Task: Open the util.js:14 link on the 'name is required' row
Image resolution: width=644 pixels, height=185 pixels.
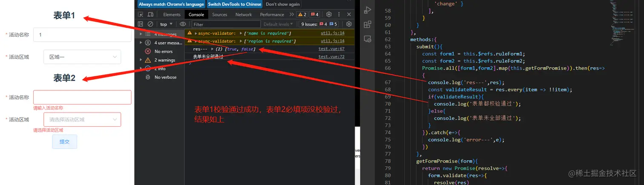Action: (333, 33)
